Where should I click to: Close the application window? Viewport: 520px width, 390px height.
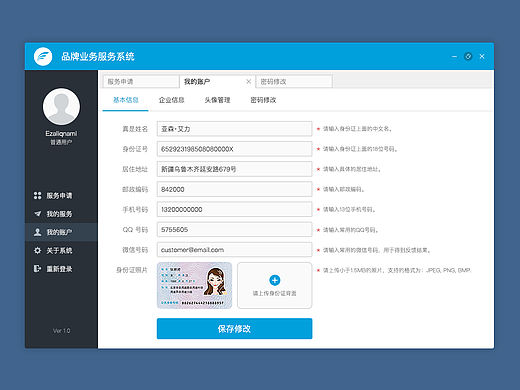pyautogui.click(x=482, y=56)
